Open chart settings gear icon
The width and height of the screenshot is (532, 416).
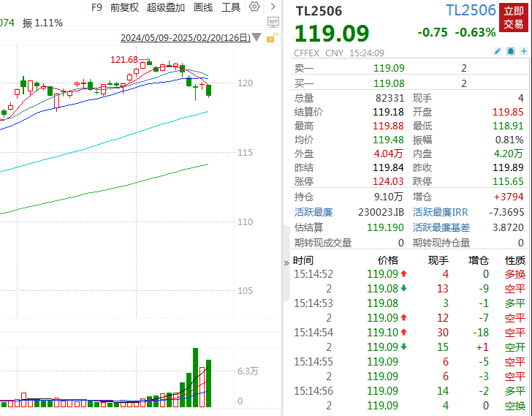point(254,7)
